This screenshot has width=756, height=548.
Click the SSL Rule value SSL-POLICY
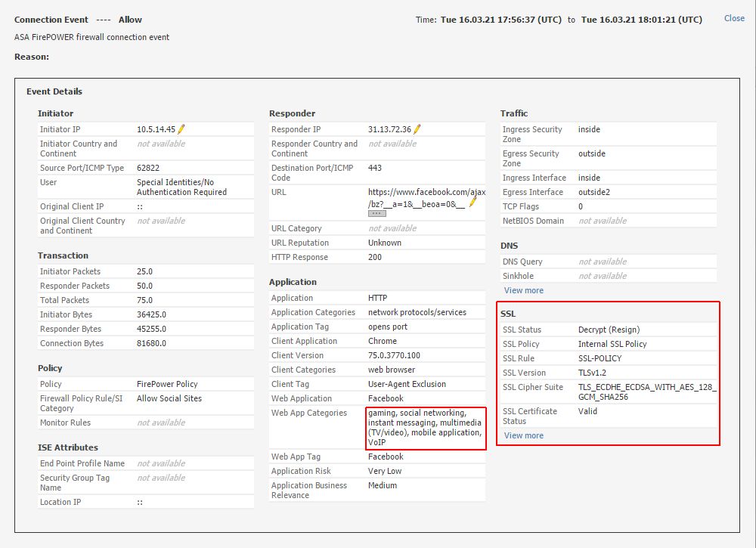point(600,358)
